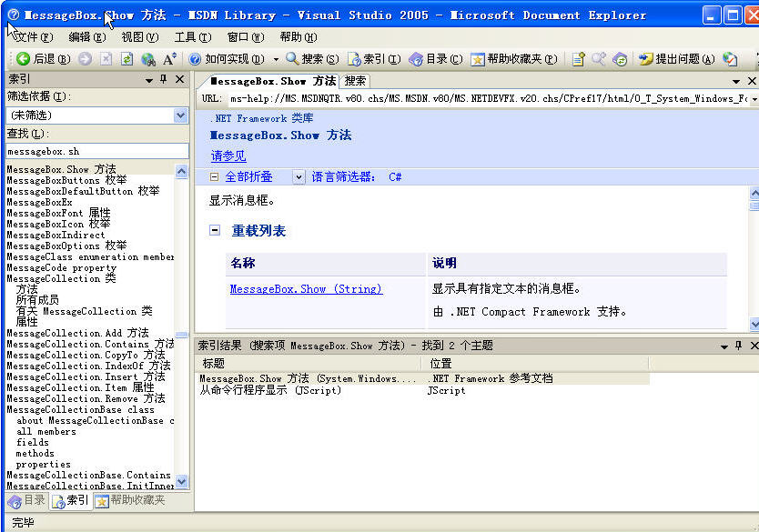Click the 请参见 link
This screenshot has height=532, width=759.
228,156
